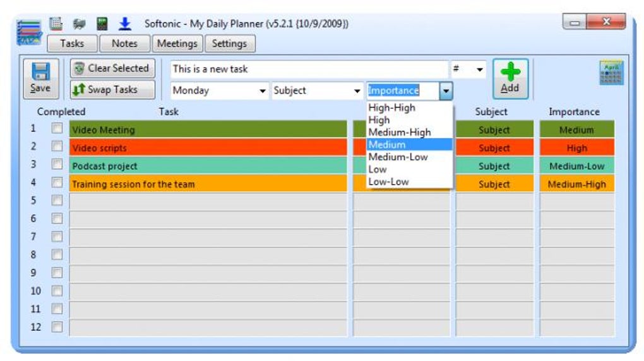644x361 pixels.
Task: Click the green 'Medium' importance cell
Action: [577, 130]
